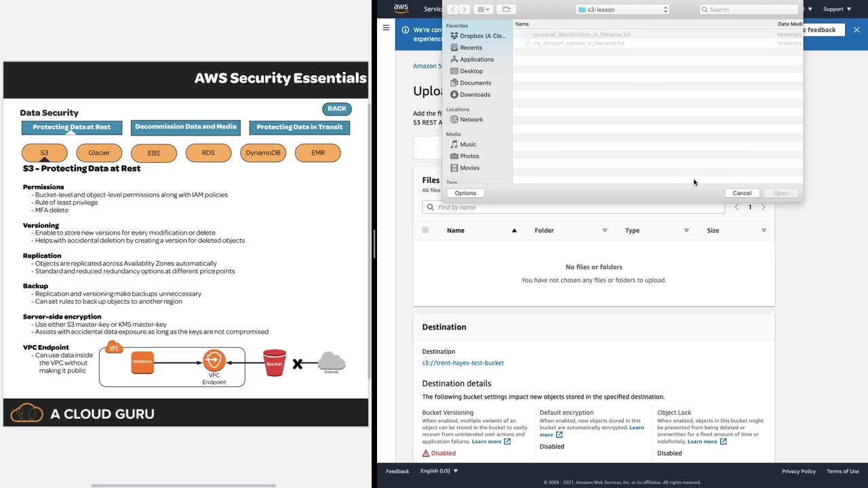Image resolution: width=868 pixels, height=488 pixels.
Task: Click the AWS logo in the console header
Action: [401, 9]
